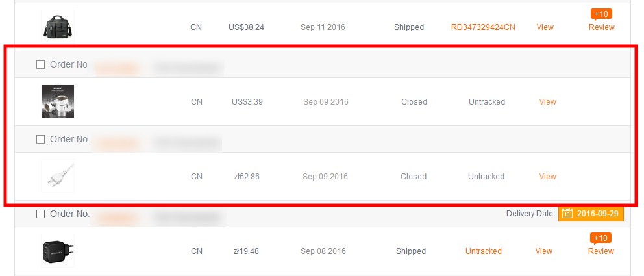Viewport: 644px width, 276px height.
Task: Open the metal faucet adapter thumbnail
Action: (x=57, y=101)
